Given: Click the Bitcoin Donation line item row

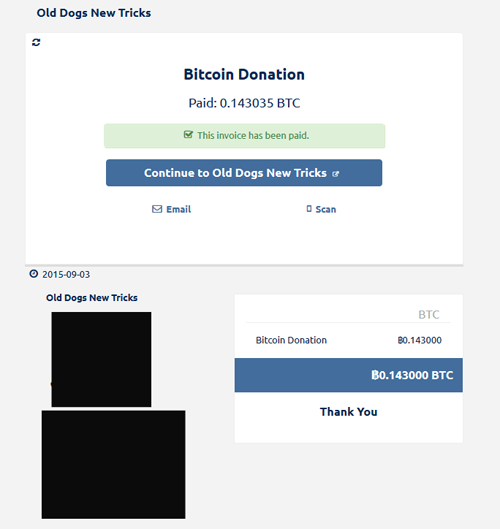Looking at the screenshot, I should [x=349, y=340].
